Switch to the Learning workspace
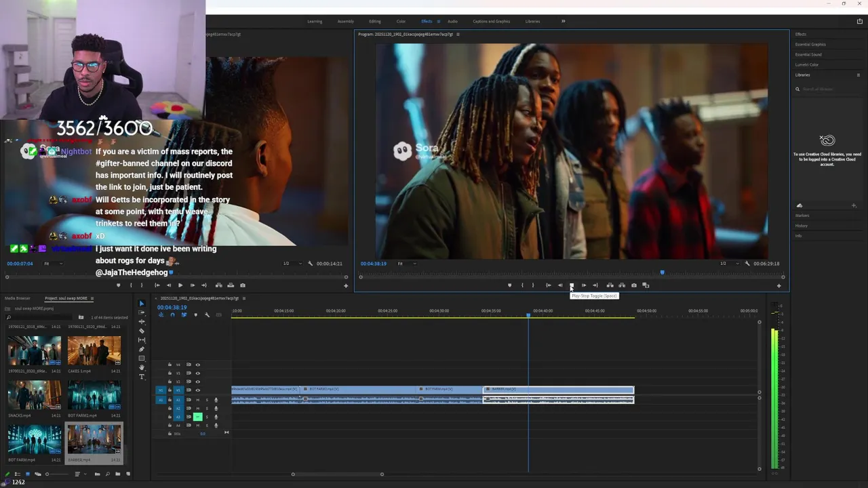This screenshot has width=868, height=488. pyautogui.click(x=315, y=21)
